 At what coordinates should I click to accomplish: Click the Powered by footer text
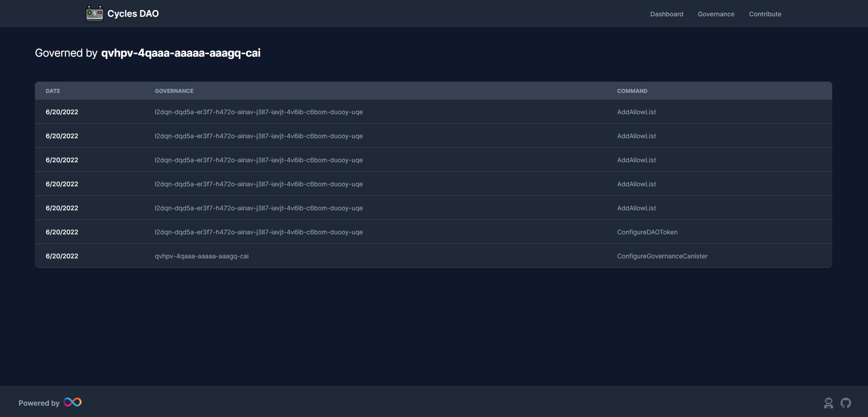point(40,402)
